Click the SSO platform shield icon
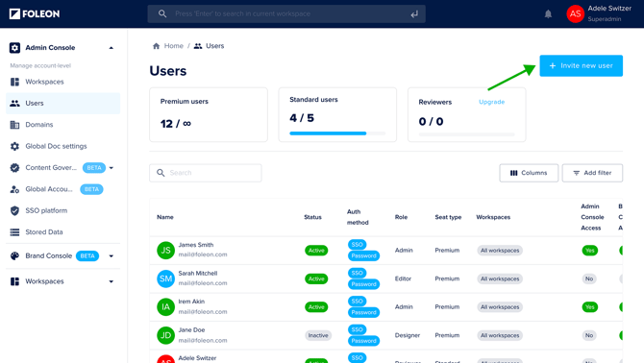Viewport: 644px width, 363px height. [14, 211]
